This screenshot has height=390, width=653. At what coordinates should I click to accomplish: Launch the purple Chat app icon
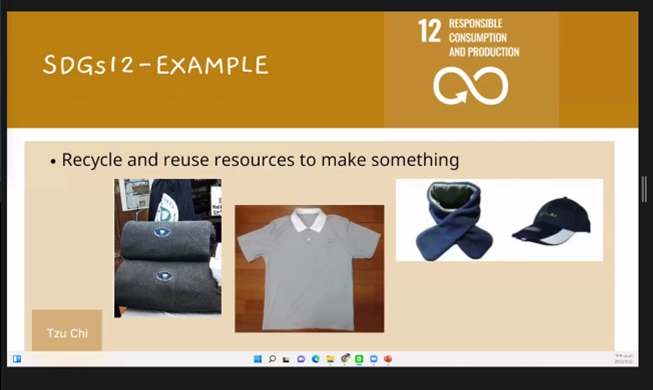pyautogui.click(x=301, y=359)
